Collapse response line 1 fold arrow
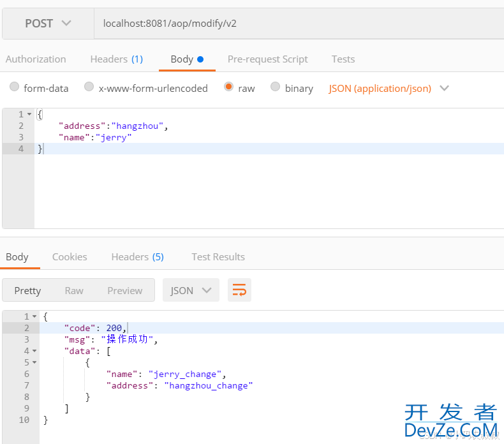 [x=34, y=316]
